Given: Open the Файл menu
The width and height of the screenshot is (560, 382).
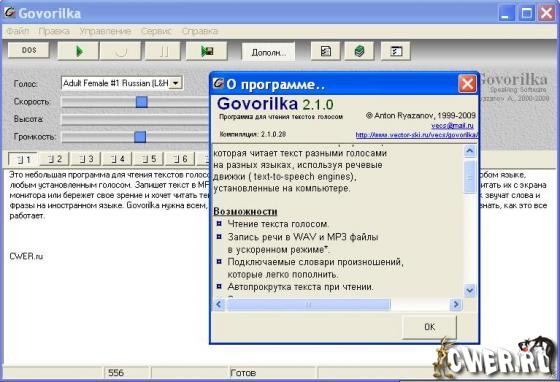Looking at the screenshot, I should coord(18,31).
